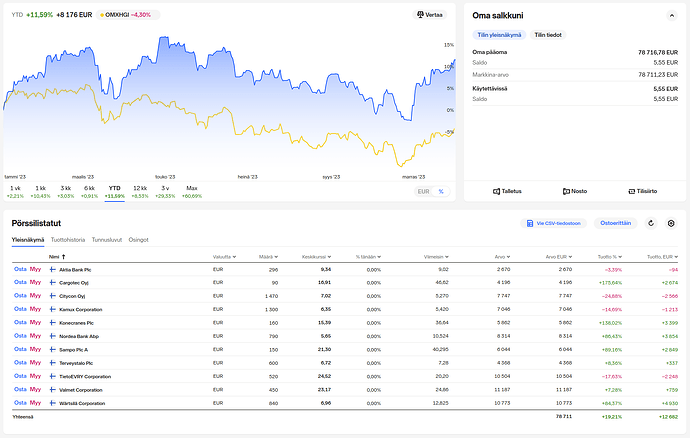Screen dimensions: 690x438
Task: Open the Vertaa compare button
Action: pos(430,15)
